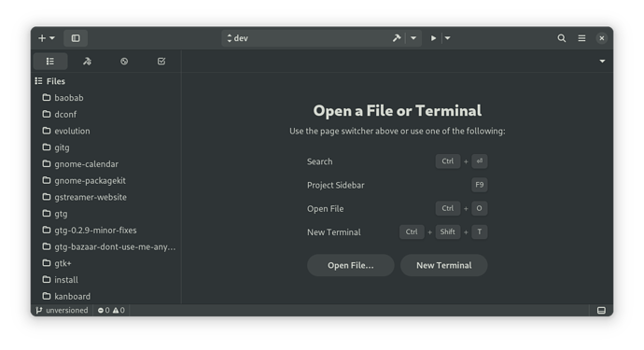644x350 pixels.
Task: Select the gtg folder
Action: (106, 214)
